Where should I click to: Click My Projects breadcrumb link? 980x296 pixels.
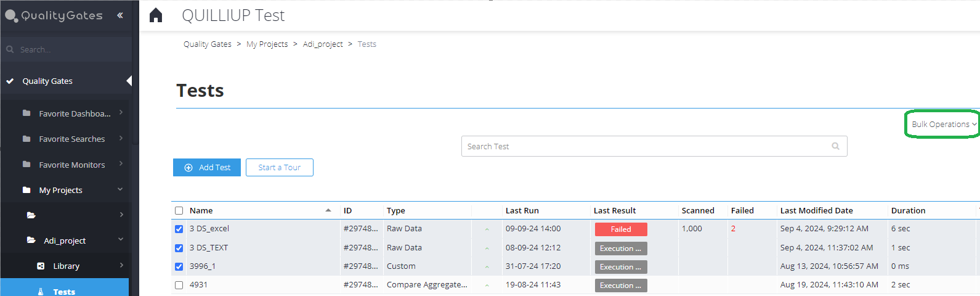267,44
